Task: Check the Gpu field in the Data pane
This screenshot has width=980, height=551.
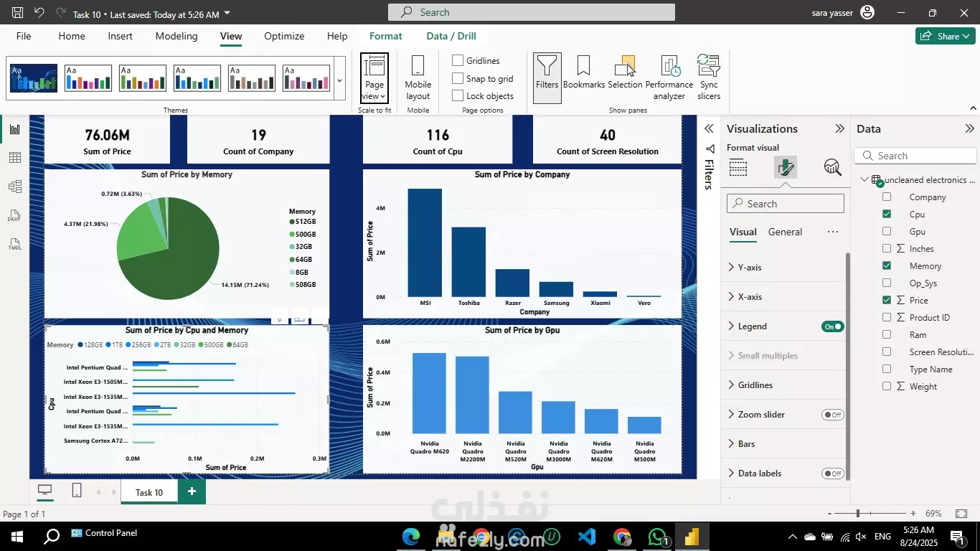Action: pyautogui.click(x=887, y=231)
